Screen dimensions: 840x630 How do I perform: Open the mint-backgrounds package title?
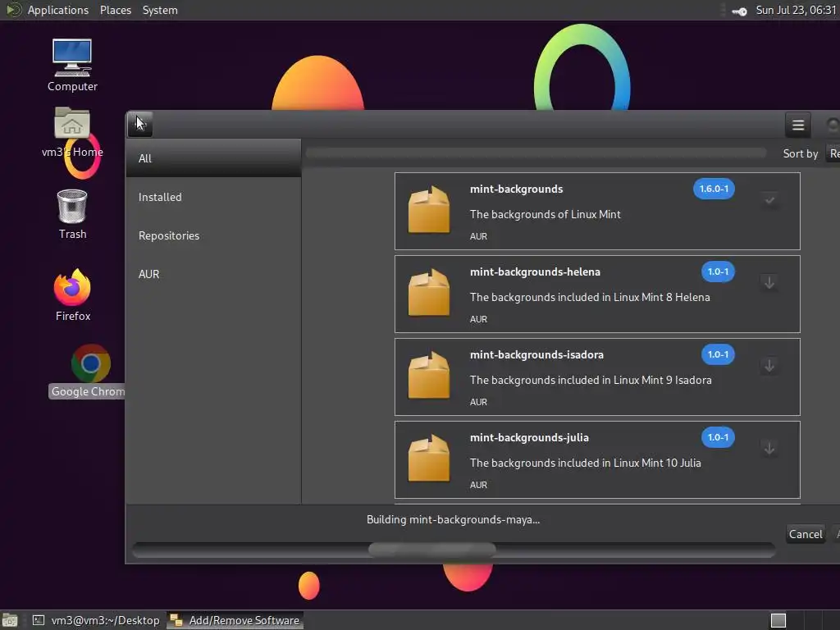click(x=517, y=189)
